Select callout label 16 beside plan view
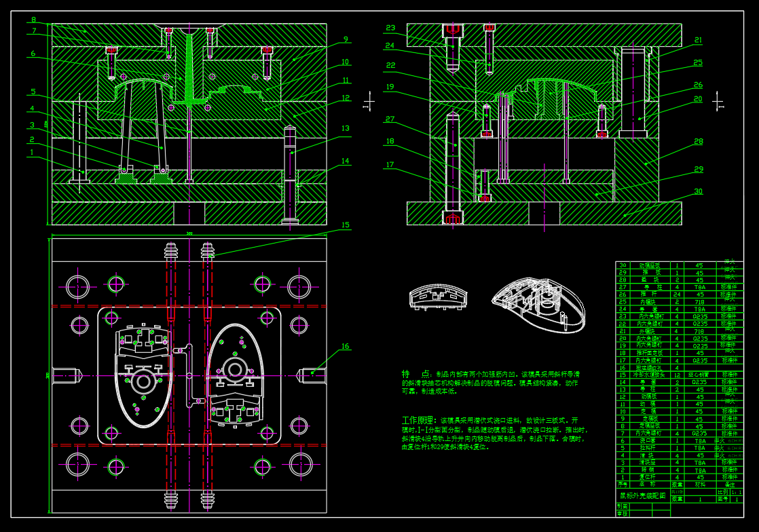This screenshot has width=759, height=532. [x=346, y=346]
